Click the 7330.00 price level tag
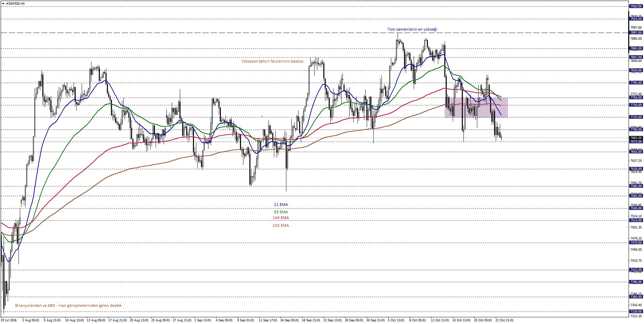Image resolution: width=644 pixels, height=324 pixels. point(636,312)
